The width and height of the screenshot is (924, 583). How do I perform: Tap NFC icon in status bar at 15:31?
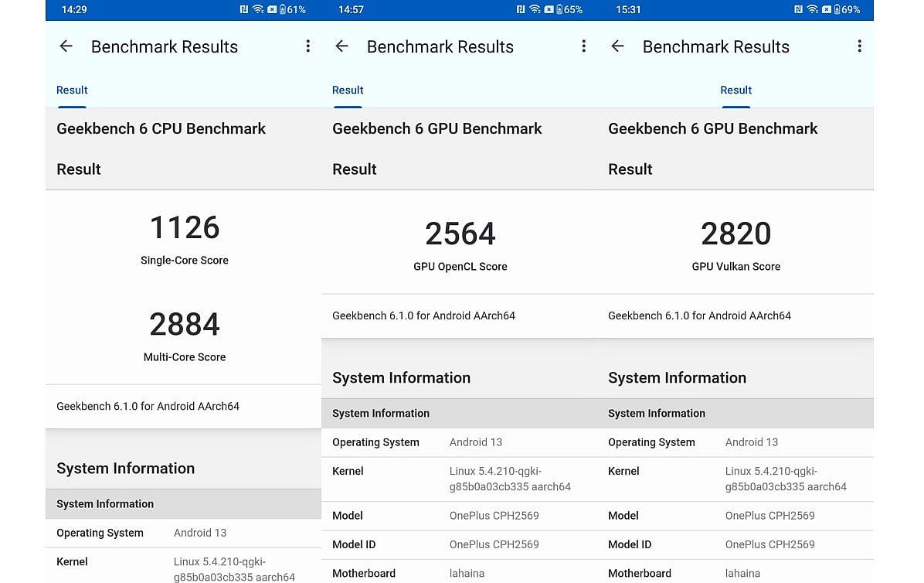click(798, 9)
